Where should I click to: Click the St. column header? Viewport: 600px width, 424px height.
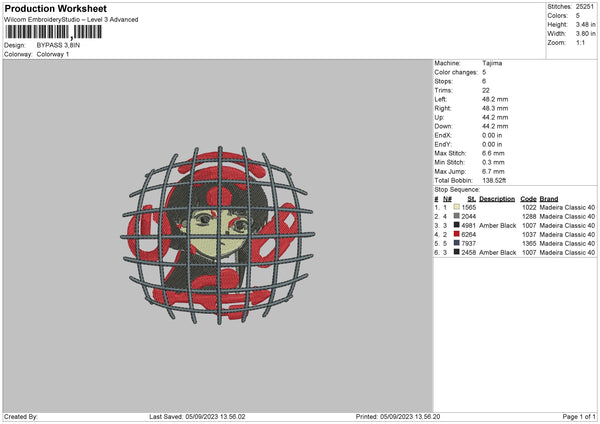point(471,199)
